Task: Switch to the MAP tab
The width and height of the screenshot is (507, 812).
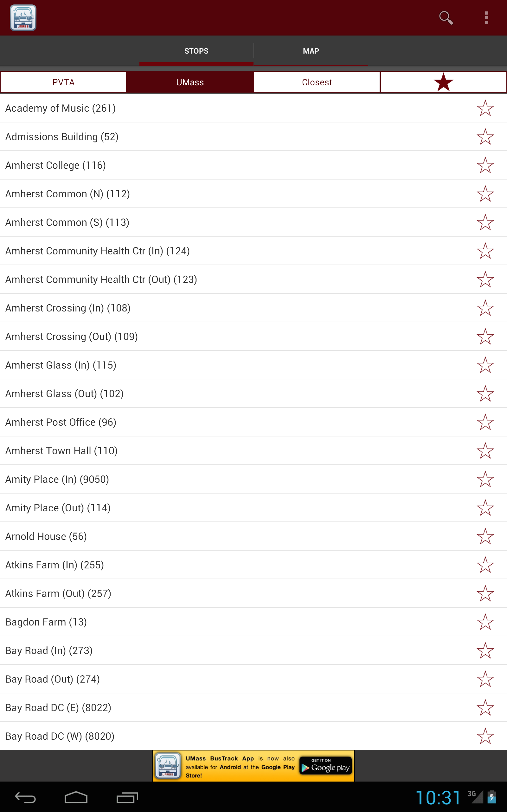Action: [311, 51]
